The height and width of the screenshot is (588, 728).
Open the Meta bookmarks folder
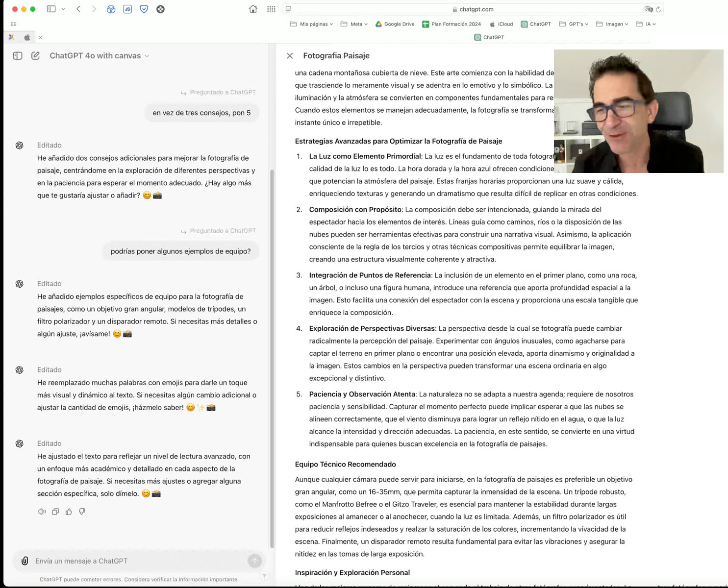pyautogui.click(x=354, y=24)
